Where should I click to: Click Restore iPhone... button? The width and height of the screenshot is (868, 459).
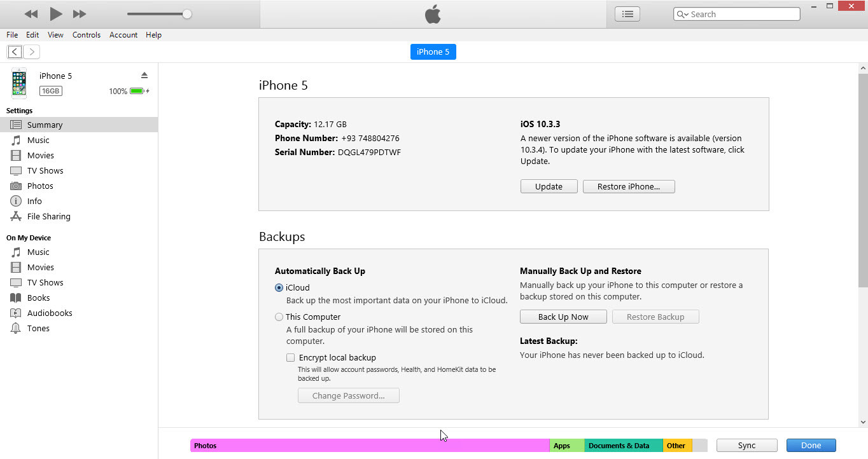tap(629, 186)
